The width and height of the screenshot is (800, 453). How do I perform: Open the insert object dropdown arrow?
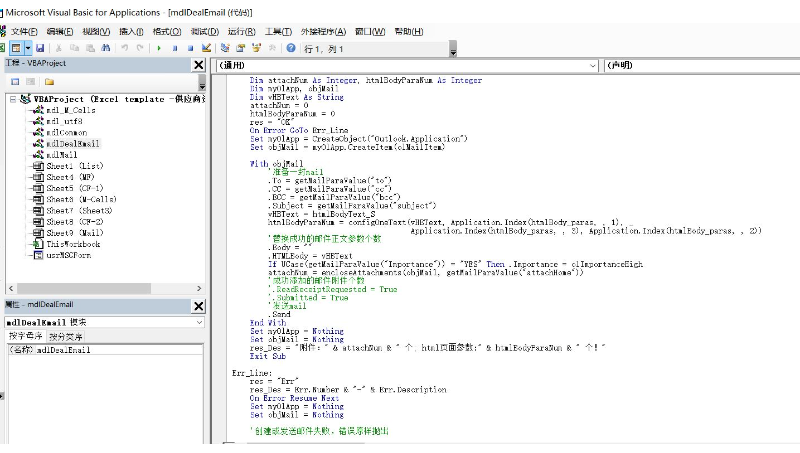point(28,48)
